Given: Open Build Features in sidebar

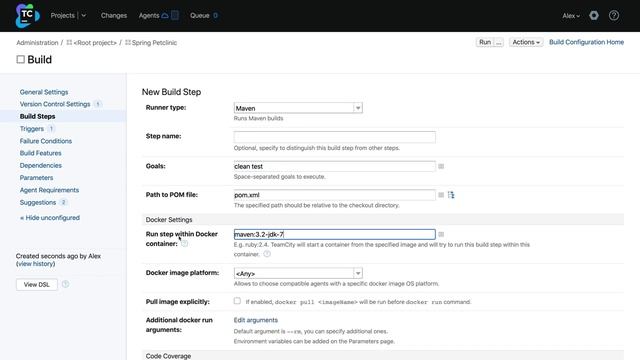Looking at the screenshot, I should 40,153.
